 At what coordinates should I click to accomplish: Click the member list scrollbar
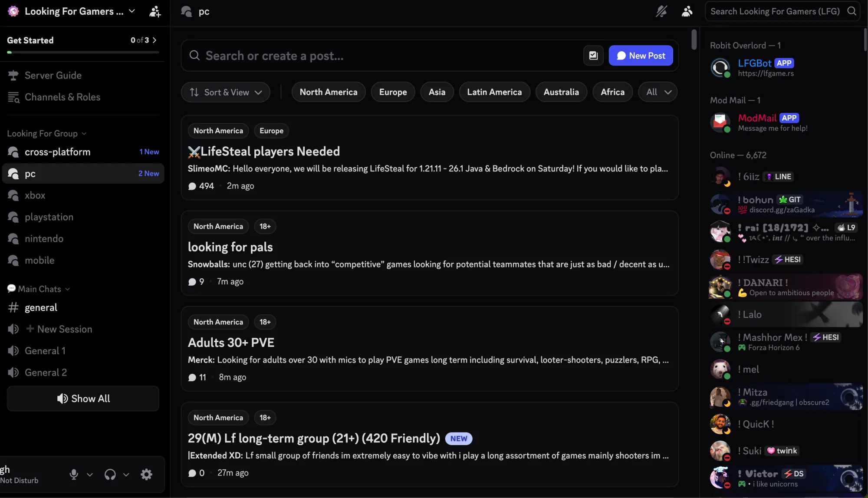(865, 40)
